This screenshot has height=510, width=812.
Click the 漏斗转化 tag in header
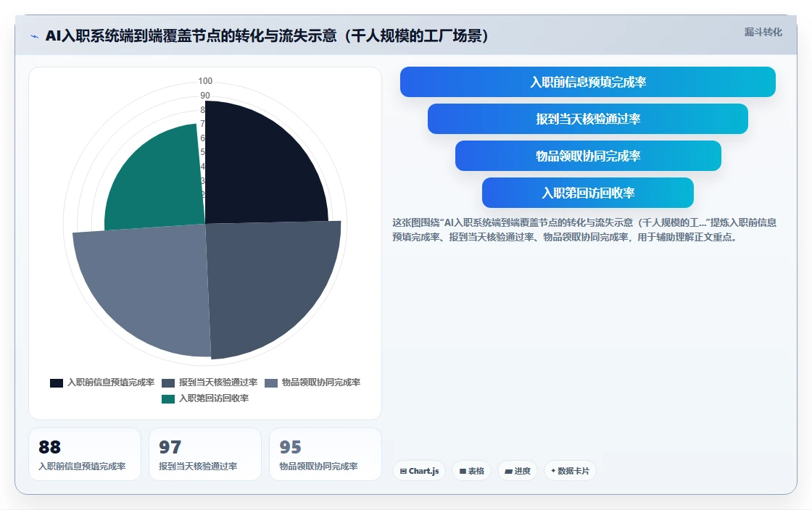coord(763,32)
